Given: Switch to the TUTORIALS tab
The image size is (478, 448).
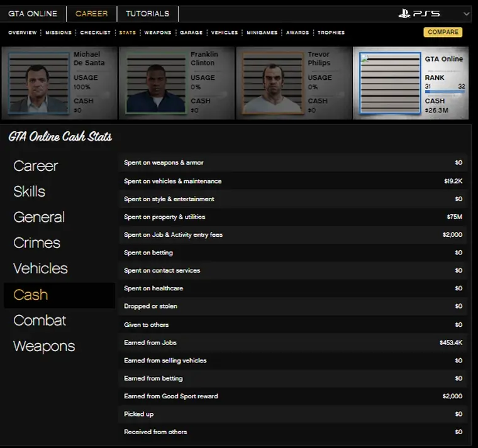Looking at the screenshot, I should [x=147, y=13].
